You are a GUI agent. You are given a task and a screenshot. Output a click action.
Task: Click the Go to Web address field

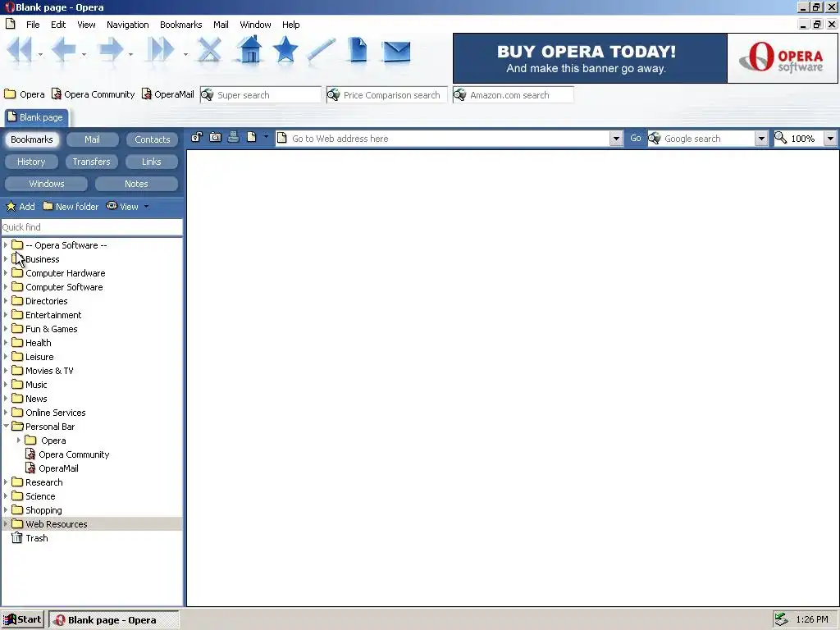tap(443, 139)
